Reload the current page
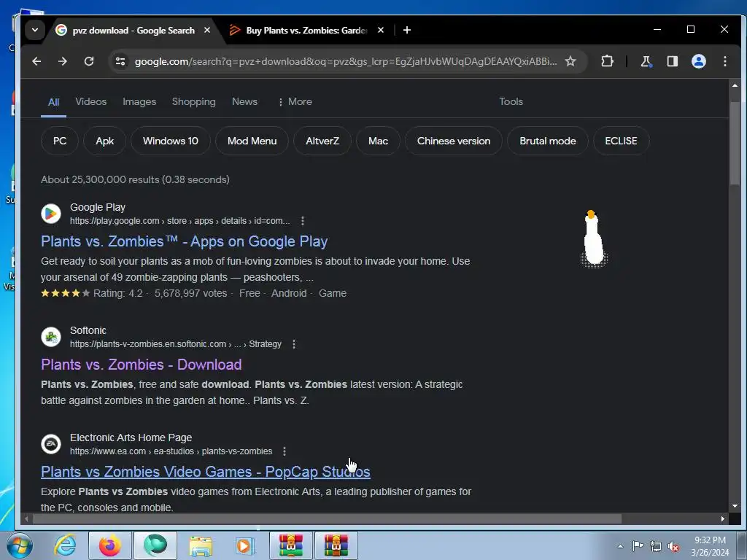 (88, 61)
